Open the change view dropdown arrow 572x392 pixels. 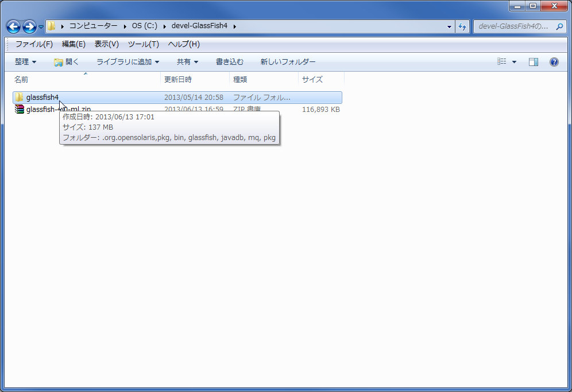(x=513, y=61)
